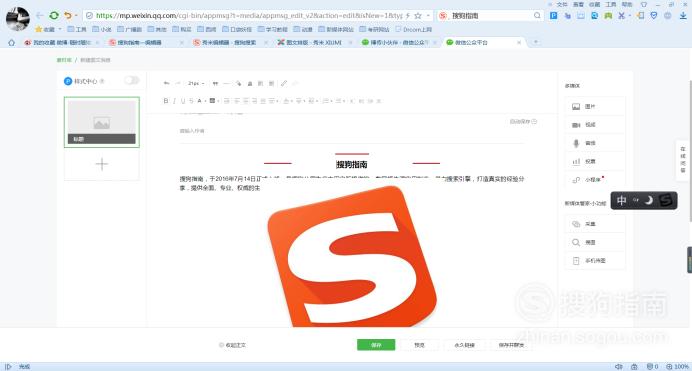The width and height of the screenshot is (692, 371).
Task: Open the background highlight color picker
Action: (212, 101)
